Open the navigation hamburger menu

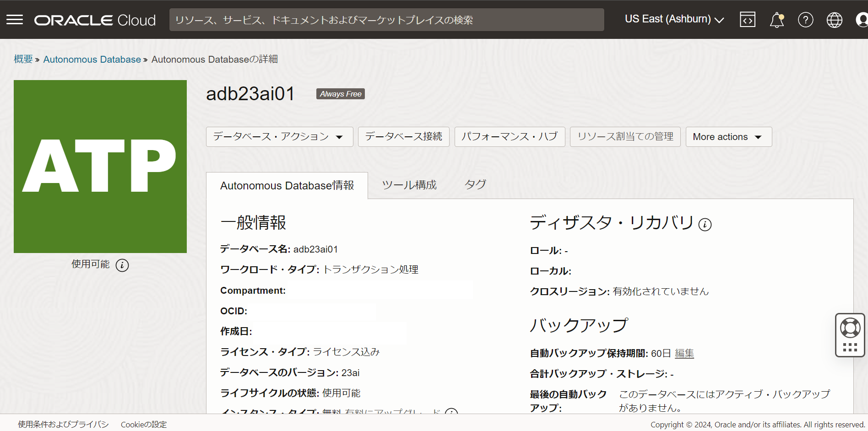click(x=15, y=19)
